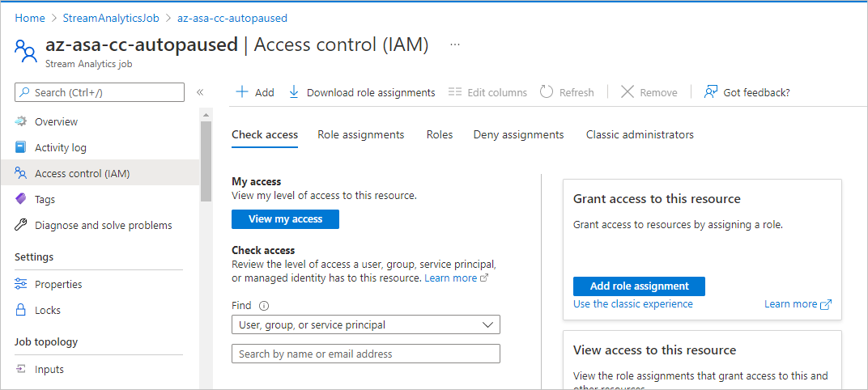Click the Diagnose and solve problems wrench icon

(21, 225)
